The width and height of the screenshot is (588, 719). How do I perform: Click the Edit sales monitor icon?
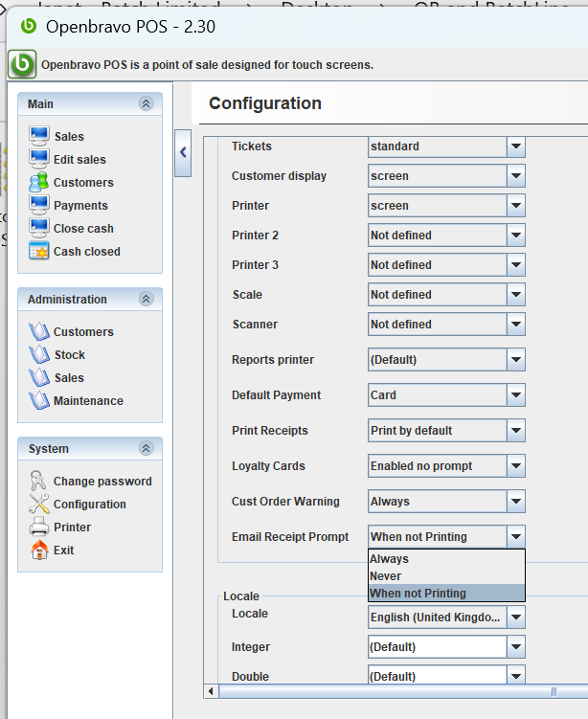coord(39,159)
